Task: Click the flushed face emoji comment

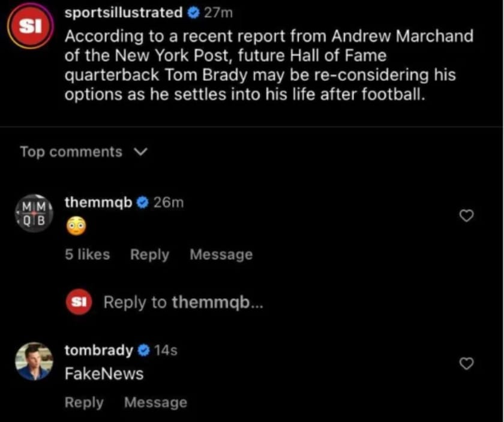Action: (x=76, y=226)
